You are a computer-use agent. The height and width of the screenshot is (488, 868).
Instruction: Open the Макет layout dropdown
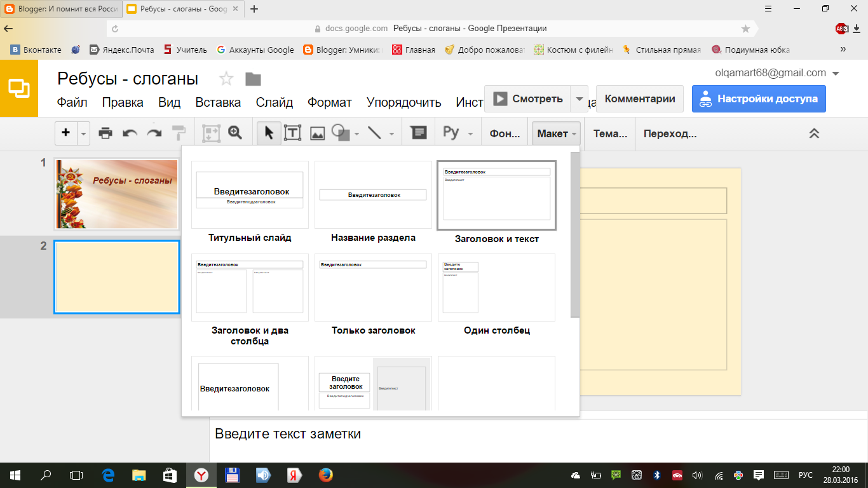[x=557, y=134]
